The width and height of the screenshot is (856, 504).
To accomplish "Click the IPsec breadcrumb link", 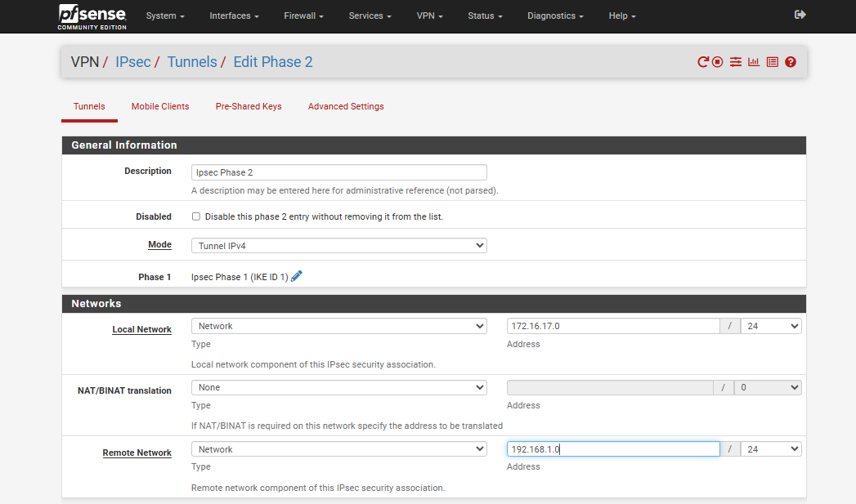I will (132, 62).
